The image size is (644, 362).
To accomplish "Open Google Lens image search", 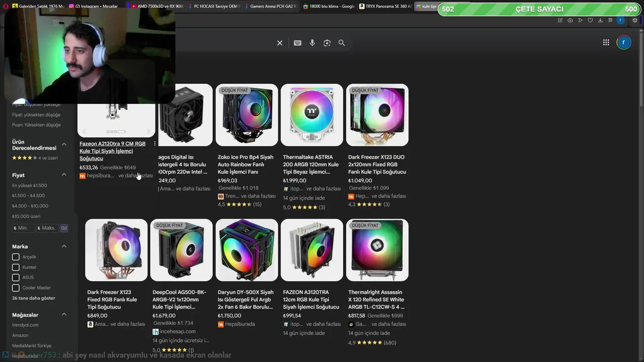I will (x=327, y=43).
